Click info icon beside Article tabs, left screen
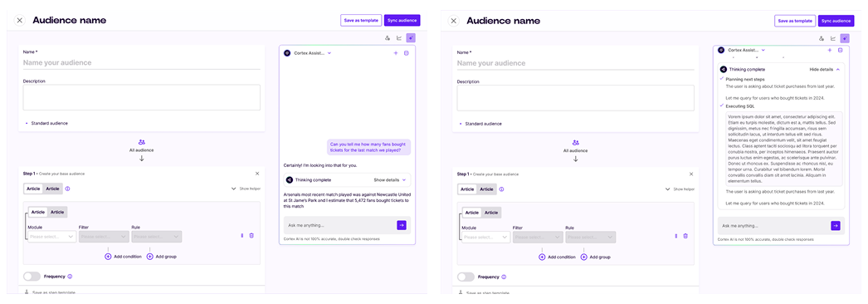Screen dimensions: 868x304 [67, 189]
